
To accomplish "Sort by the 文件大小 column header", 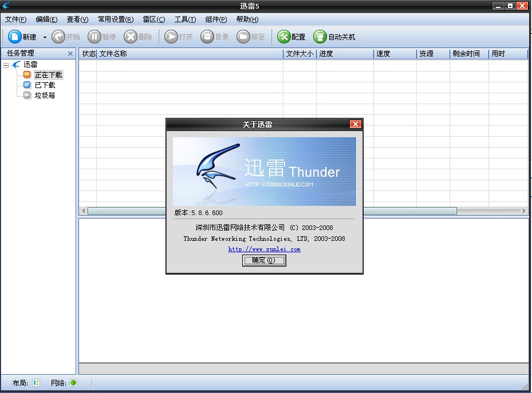I will coord(300,54).
